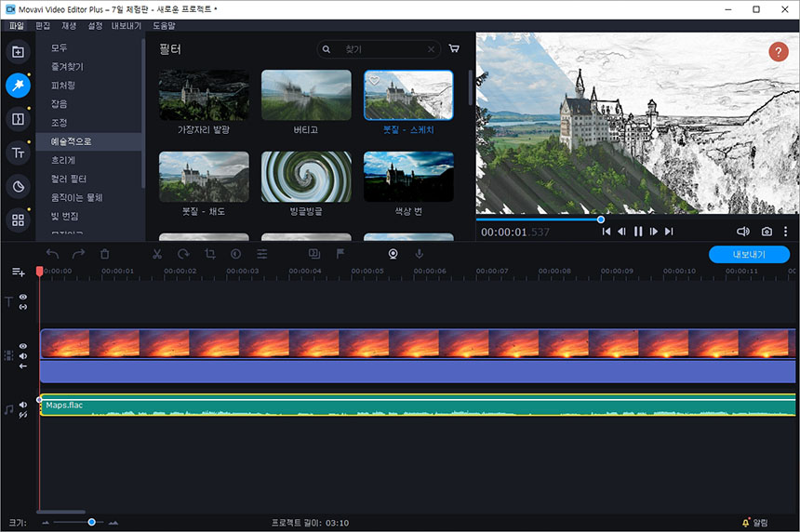This screenshot has width=800, height=532.
Task: Mute the video track speaker icon
Action: [x=23, y=356]
